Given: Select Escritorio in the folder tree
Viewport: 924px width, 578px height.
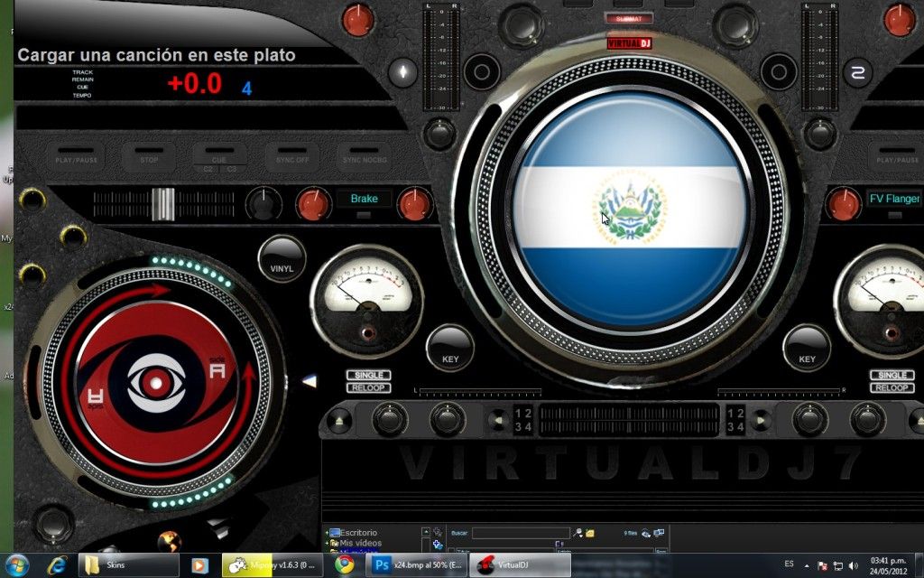Looking at the screenshot, I should [358, 533].
